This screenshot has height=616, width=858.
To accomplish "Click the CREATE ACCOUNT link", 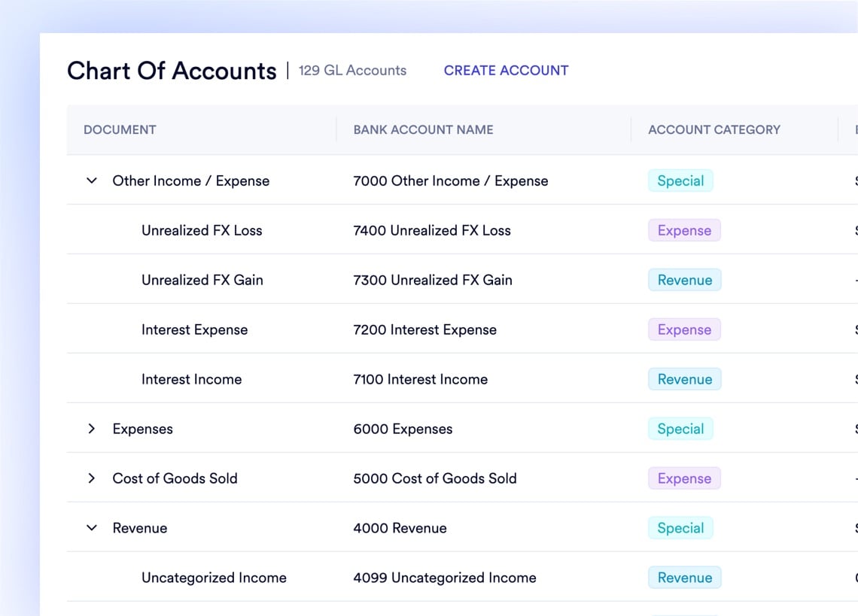I will pyautogui.click(x=506, y=71).
